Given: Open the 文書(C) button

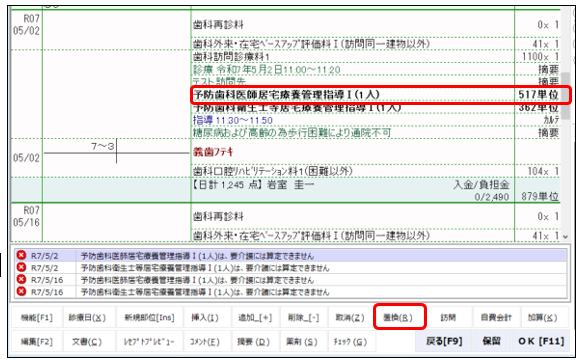Looking at the screenshot, I should coord(87,341).
